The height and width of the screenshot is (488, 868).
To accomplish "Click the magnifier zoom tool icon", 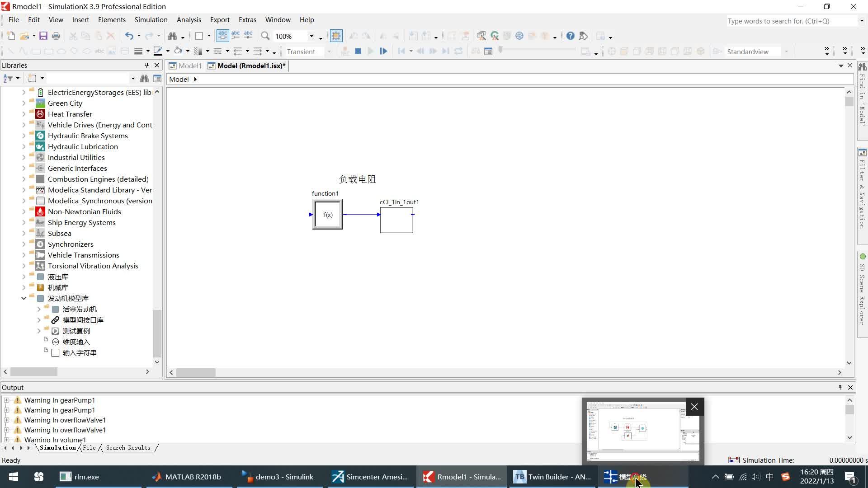I will [x=265, y=36].
